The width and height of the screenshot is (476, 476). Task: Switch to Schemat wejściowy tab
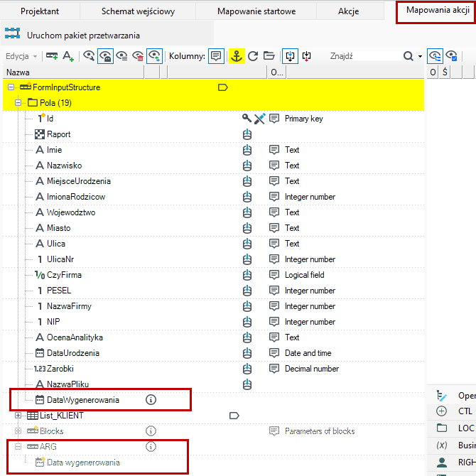click(138, 11)
